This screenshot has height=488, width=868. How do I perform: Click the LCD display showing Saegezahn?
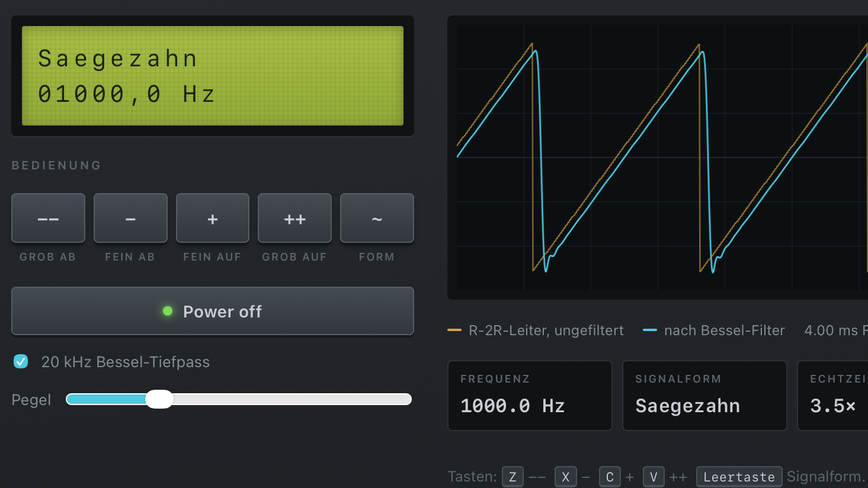click(213, 76)
